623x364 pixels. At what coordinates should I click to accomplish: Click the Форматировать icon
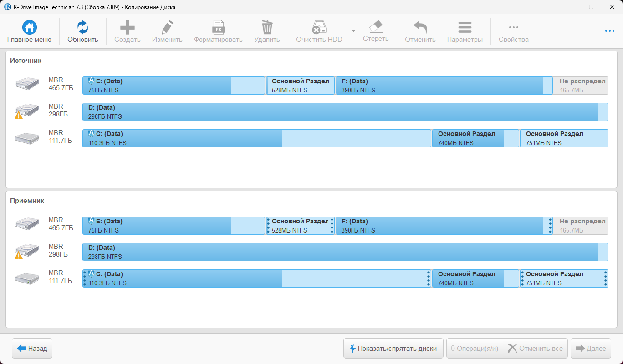point(218,27)
